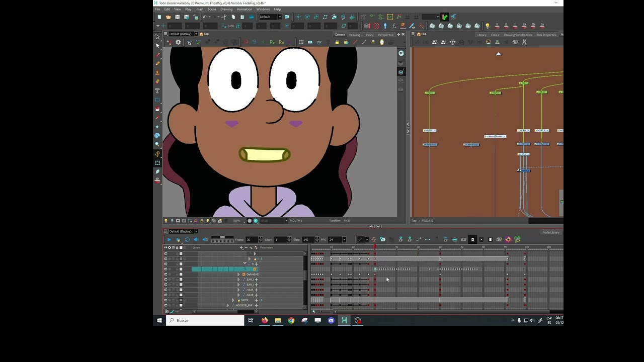The width and height of the screenshot is (644, 362).
Task: Toggle the grid icon in Camera view toolbar
Action: (301, 42)
